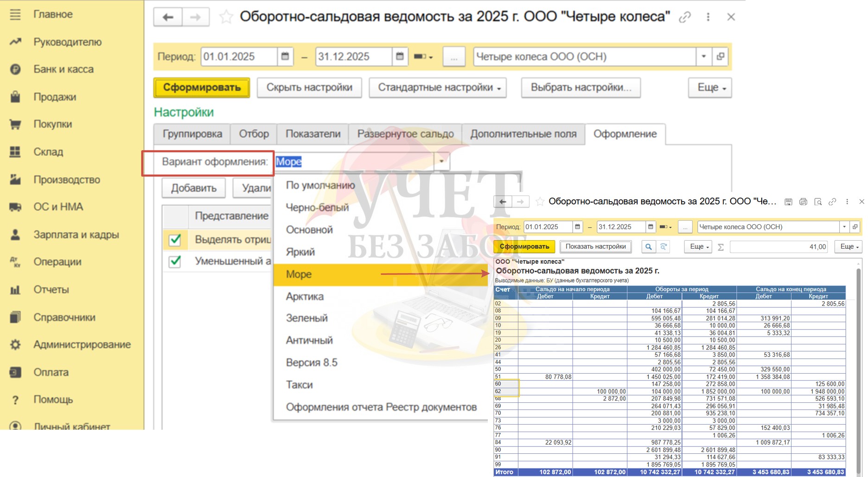Open the period selector dropdown in the main window

click(x=423, y=57)
